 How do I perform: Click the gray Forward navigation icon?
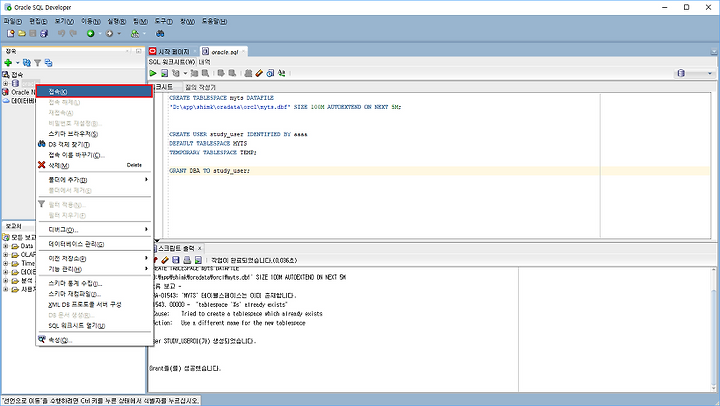click(109, 34)
